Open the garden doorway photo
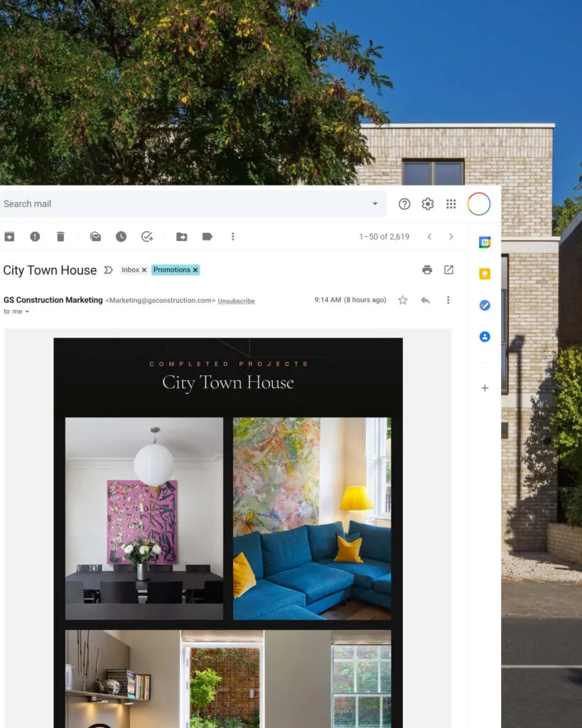The image size is (582, 728). pos(228,679)
